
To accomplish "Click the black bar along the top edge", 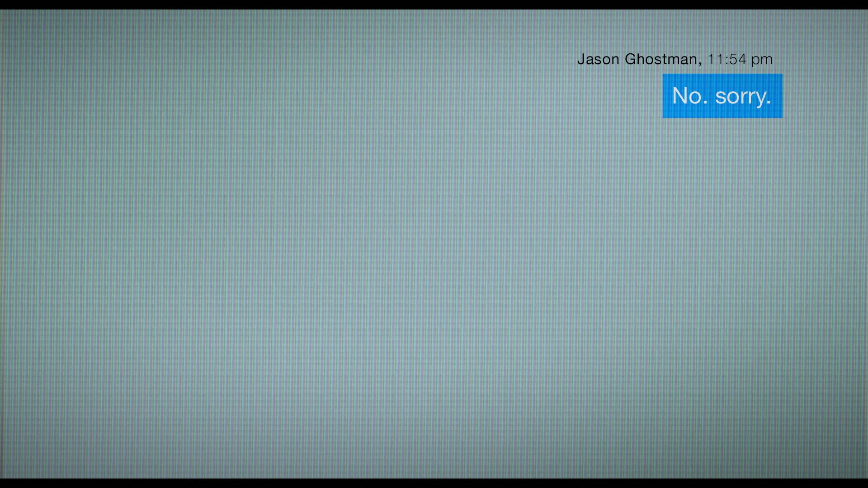I will (434, 4).
